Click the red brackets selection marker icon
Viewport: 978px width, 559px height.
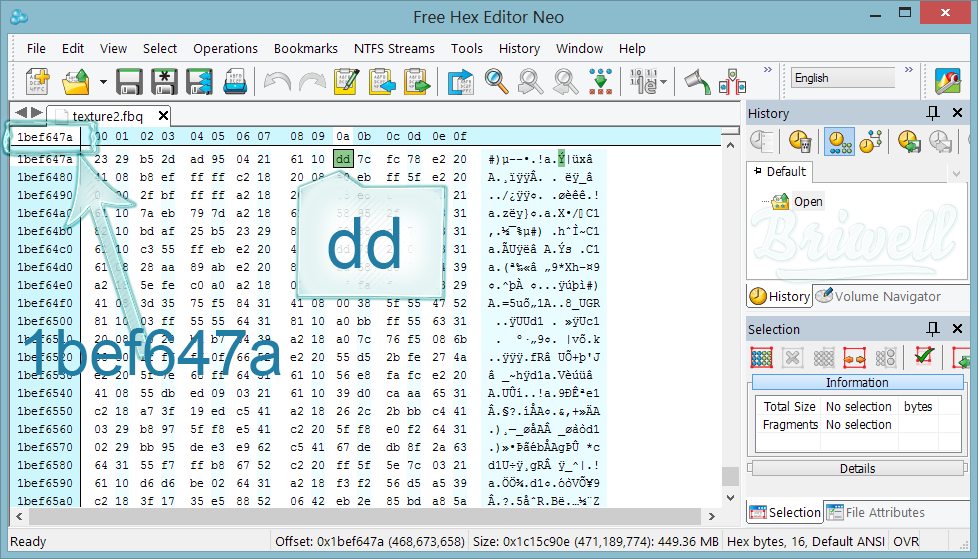click(733, 82)
